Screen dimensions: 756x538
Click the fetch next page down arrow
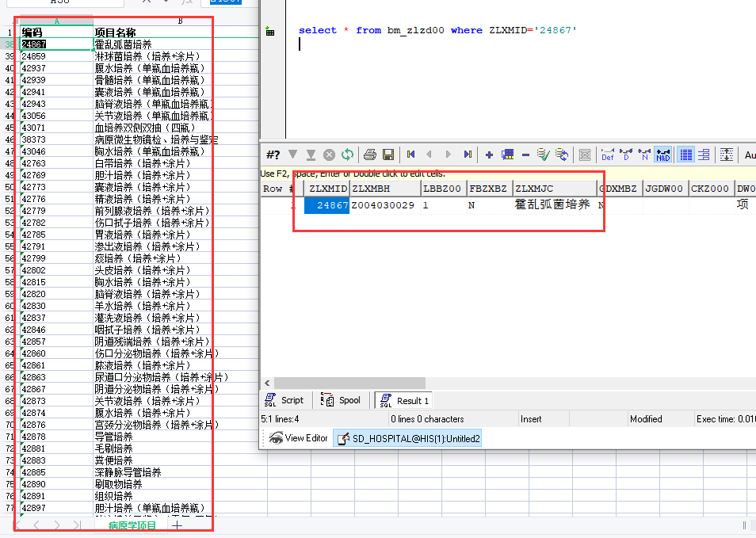click(293, 155)
